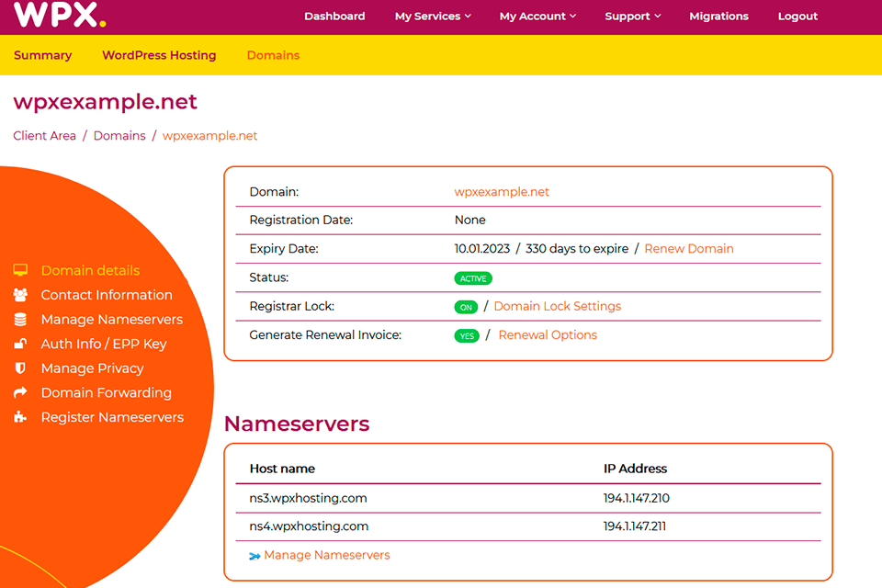Click the IP Address column header

click(635, 469)
